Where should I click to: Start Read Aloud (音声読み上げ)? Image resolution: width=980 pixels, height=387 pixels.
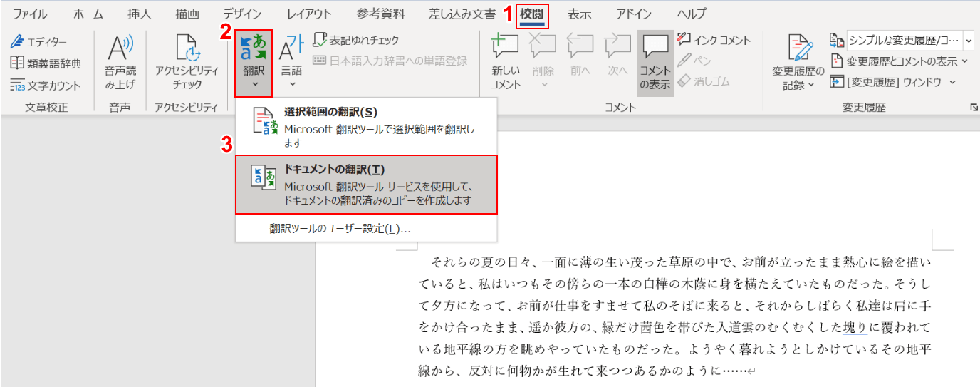(120, 63)
